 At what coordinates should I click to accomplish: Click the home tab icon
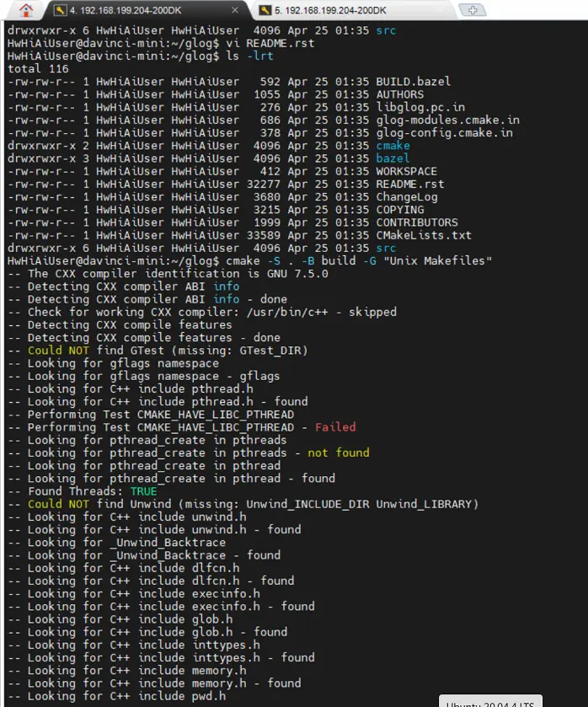[26, 10]
